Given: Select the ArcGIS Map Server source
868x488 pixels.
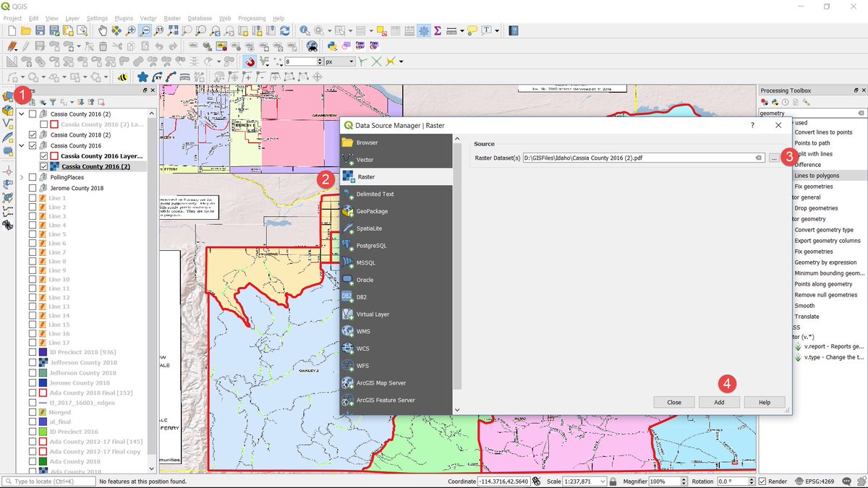Looking at the screenshot, I should (x=396, y=382).
